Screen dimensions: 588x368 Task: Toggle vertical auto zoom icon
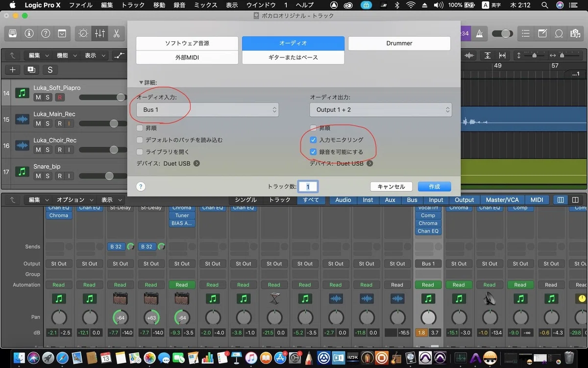click(488, 55)
